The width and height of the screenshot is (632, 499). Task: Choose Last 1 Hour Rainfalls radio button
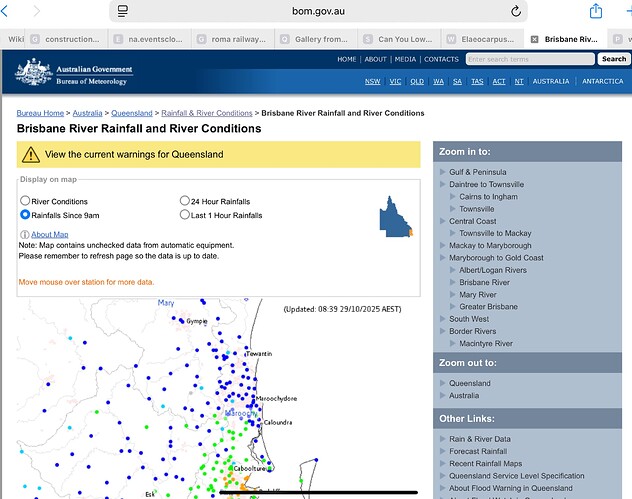(185, 214)
